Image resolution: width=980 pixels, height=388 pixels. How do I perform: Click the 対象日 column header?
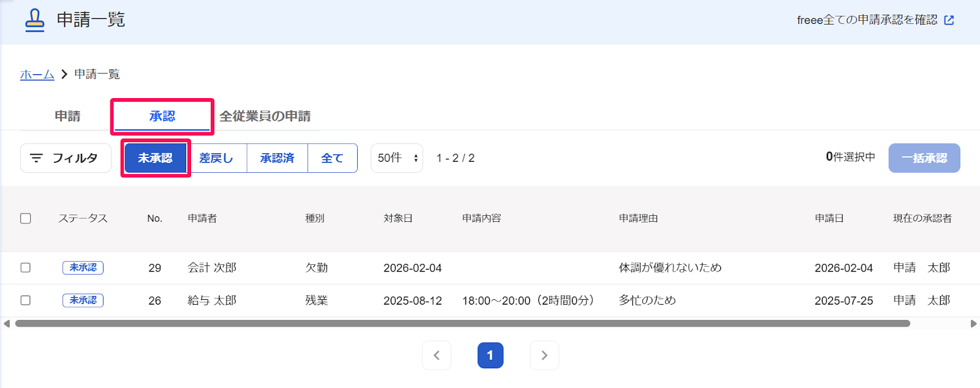coord(398,218)
